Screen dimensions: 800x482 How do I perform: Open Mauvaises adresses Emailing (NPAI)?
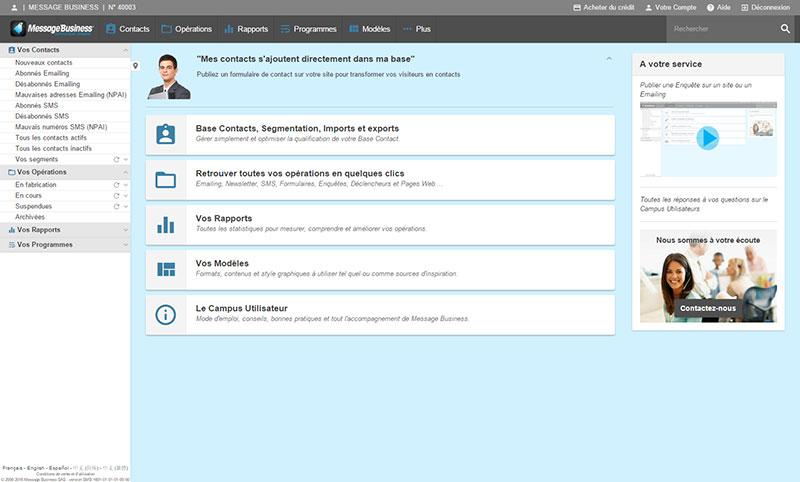point(70,94)
